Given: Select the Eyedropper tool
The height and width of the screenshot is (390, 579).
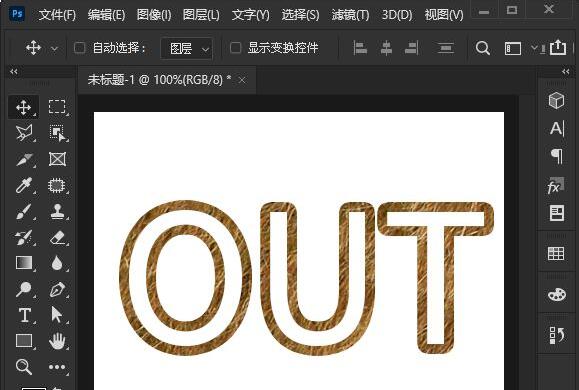Looking at the screenshot, I should coord(24,185).
